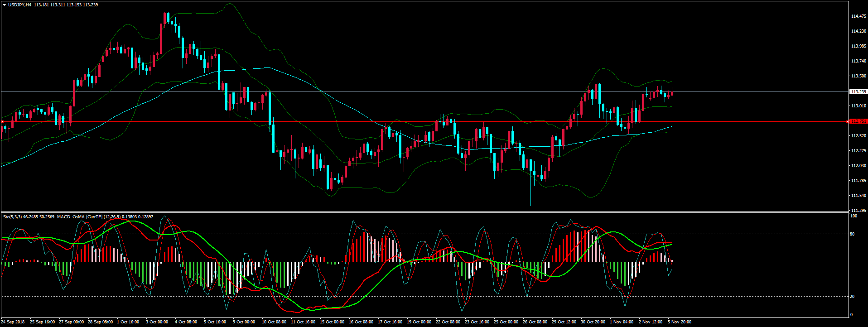Click the 9 Oct 00:00 time label
The height and width of the screenshot is (327, 868).
pyautogui.click(x=244, y=322)
